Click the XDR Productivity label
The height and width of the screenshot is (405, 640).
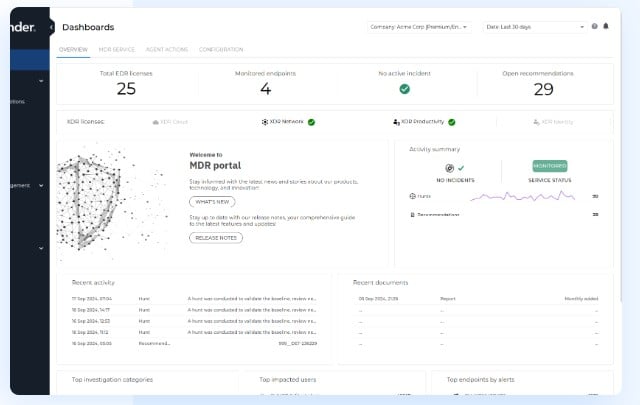click(422, 122)
